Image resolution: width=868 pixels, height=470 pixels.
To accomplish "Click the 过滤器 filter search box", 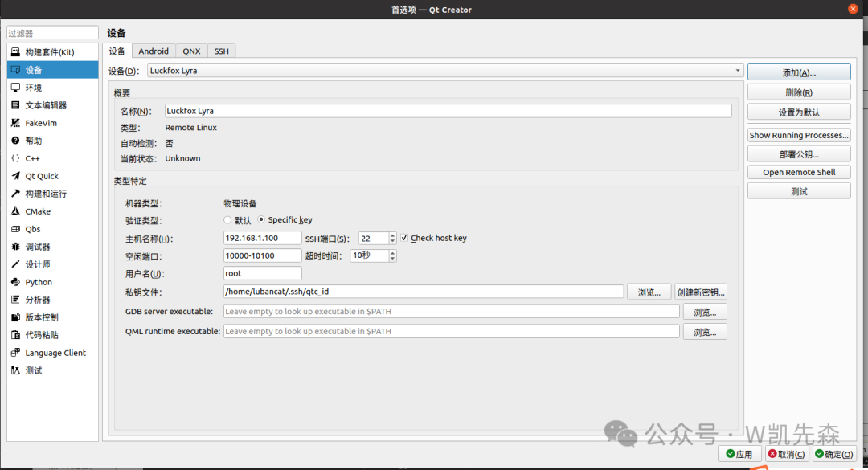I will (x=51, y=33).
